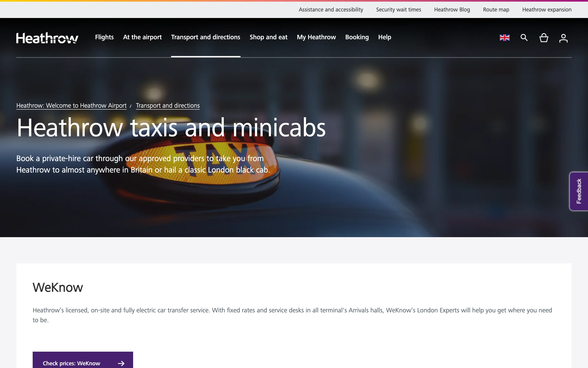Go to Assistance and accessibility
Image resolution: width=588 pixels, height=368 pixels.
(x=331, y=10)
